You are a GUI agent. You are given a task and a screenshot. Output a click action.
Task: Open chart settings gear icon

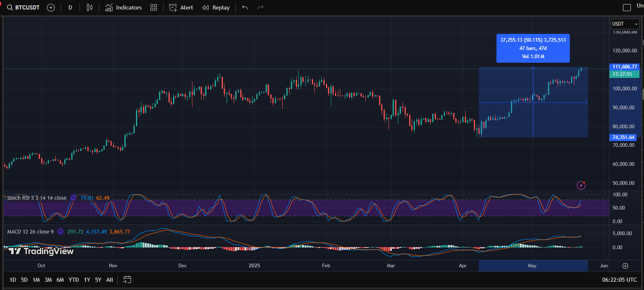tap(625, 266)
